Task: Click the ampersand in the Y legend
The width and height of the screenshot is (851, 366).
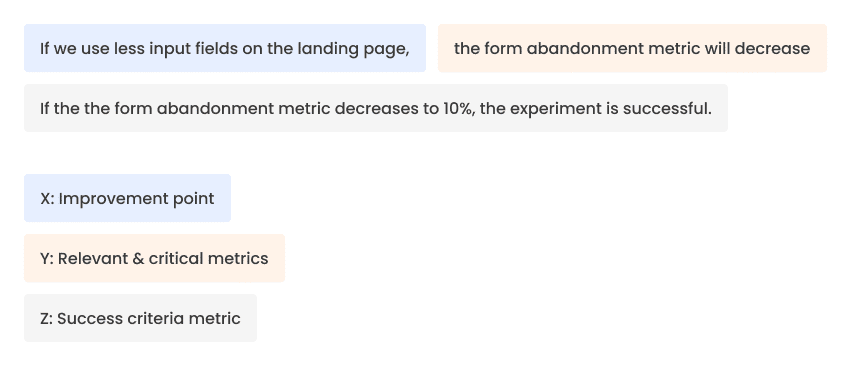Action: (x=138, y=258)
